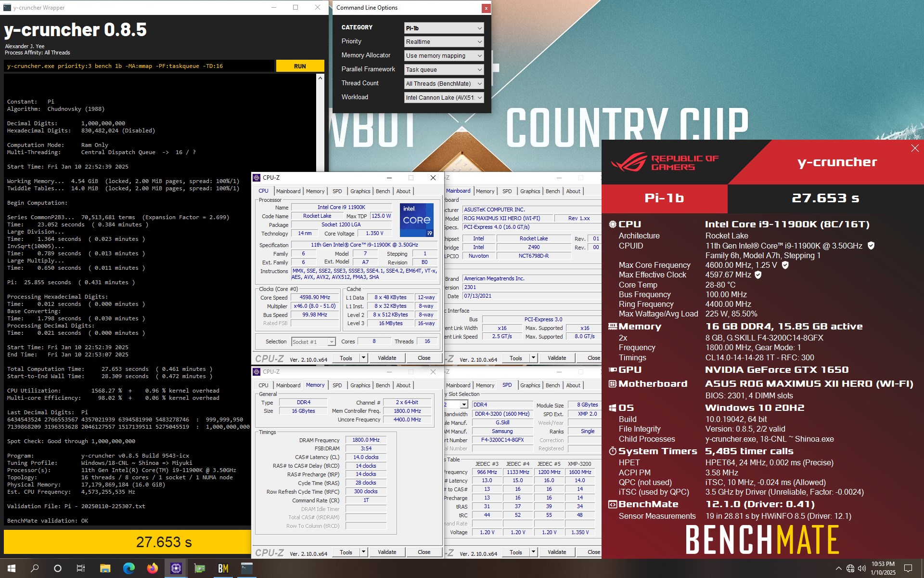Click Validate in the CPU-Z SPD window
Image resolution: width=924 pixels, height=578 pixels.
pos(557,552)
